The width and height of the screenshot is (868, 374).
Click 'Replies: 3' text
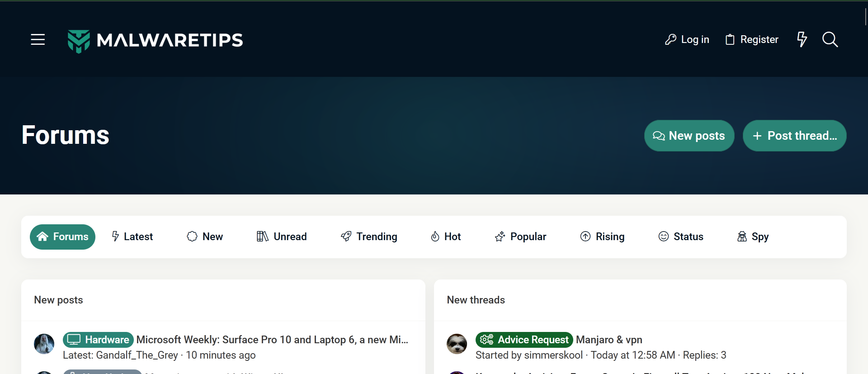point(705,355)
